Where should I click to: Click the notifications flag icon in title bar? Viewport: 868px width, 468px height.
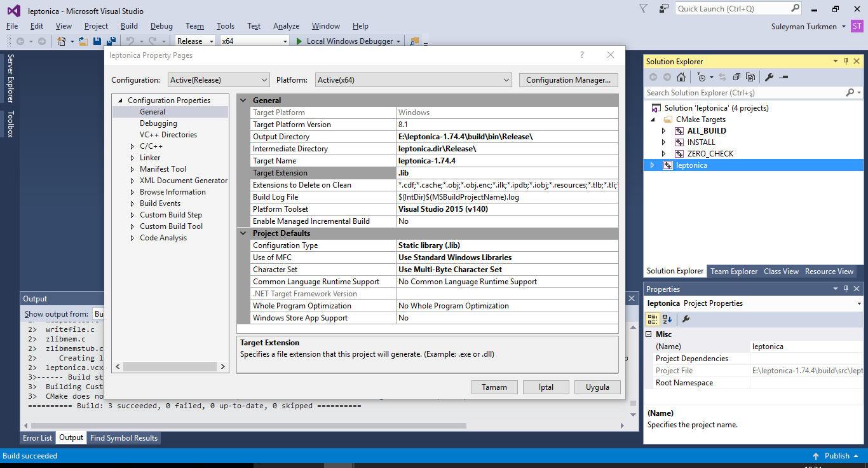pyautogui.click(x=644, y=9)
